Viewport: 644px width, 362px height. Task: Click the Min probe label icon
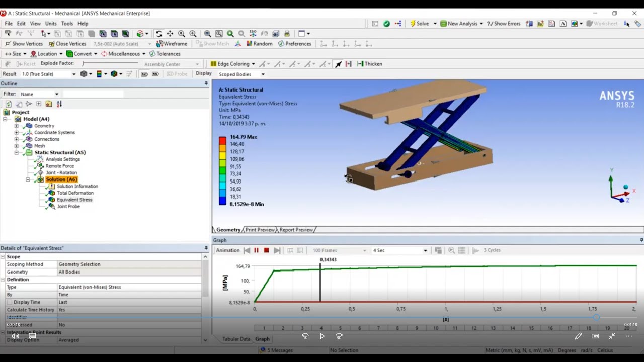(155, 74)
